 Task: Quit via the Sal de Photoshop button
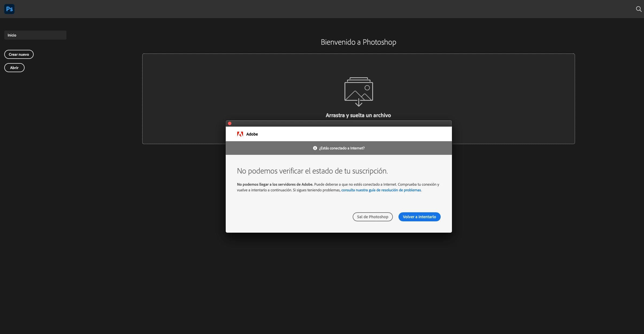coord(372,217)
